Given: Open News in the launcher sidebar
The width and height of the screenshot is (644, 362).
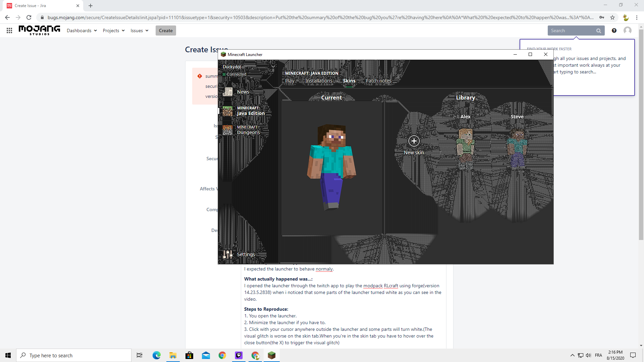Looking at the screenshot, I should 243,92.
